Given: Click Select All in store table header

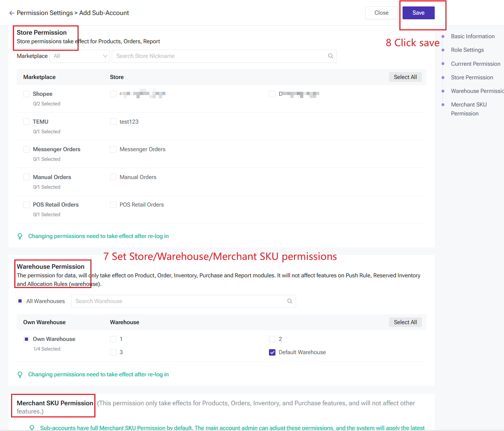Looking at the screenshot, I should click(x=405, y=77).
